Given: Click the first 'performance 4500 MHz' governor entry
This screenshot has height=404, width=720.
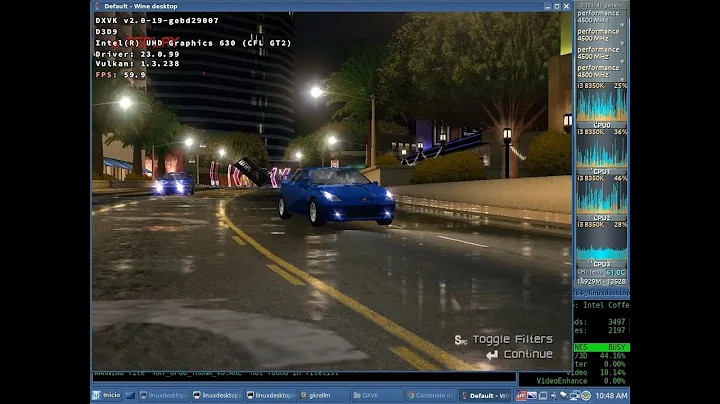Looking at the screenshot, I should coord(599,17).
